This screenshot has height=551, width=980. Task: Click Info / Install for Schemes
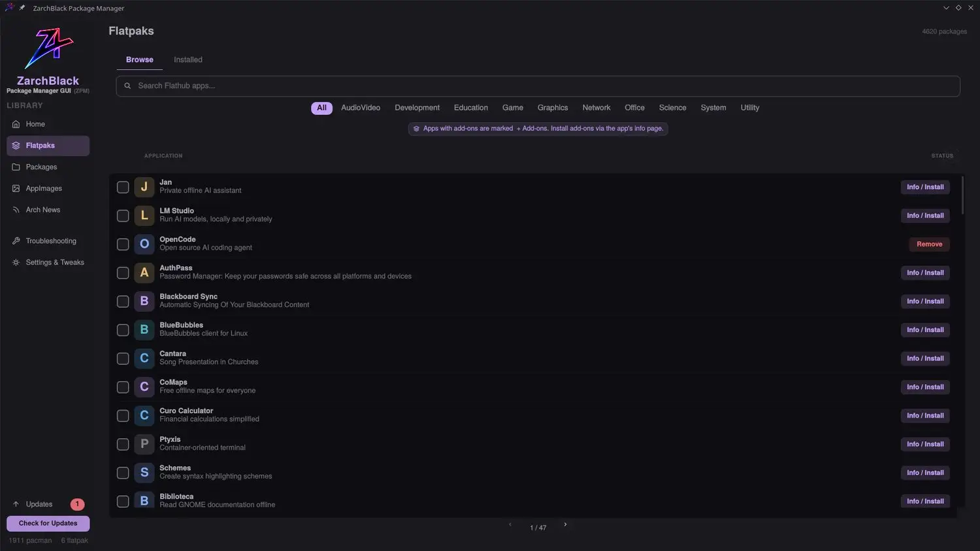[925, 473]
